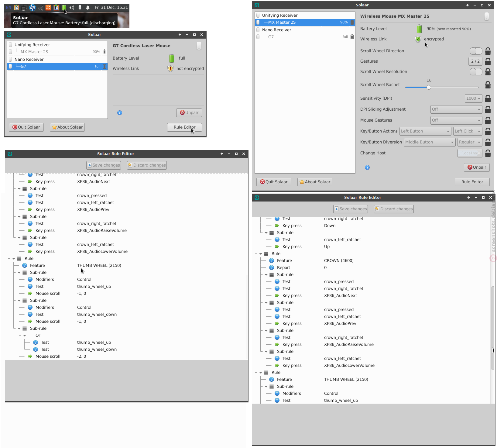Open the Regular dropdown
The image size is (497, 448).
(x=470, y=142)
